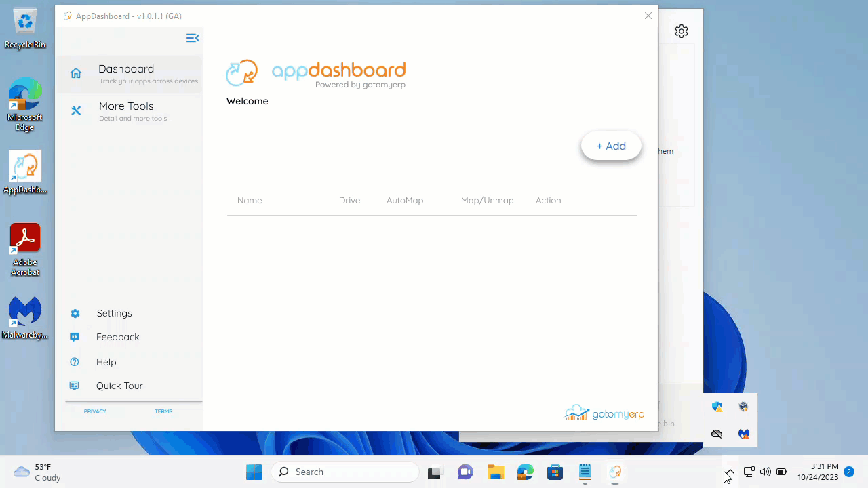Image resolution: width=868 pixels, height=488 pixels.
Task: Select the Adobe Acrobat desktop shortcut
Action: tap(25, 250)
